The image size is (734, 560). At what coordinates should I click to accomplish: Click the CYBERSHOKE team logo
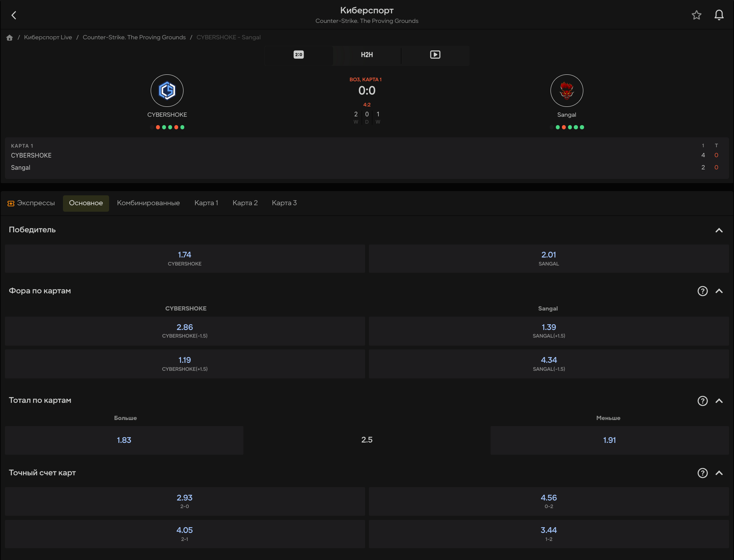click(167, 91)
